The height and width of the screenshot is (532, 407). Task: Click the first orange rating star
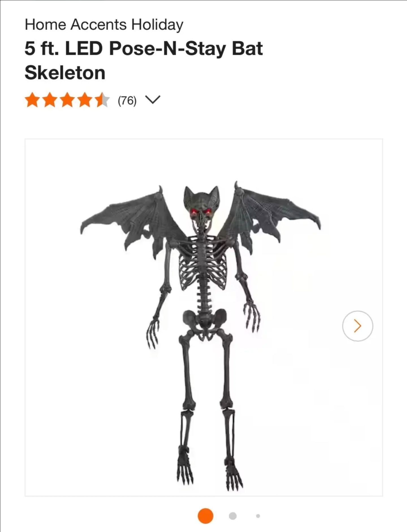(x=32, y=100)
